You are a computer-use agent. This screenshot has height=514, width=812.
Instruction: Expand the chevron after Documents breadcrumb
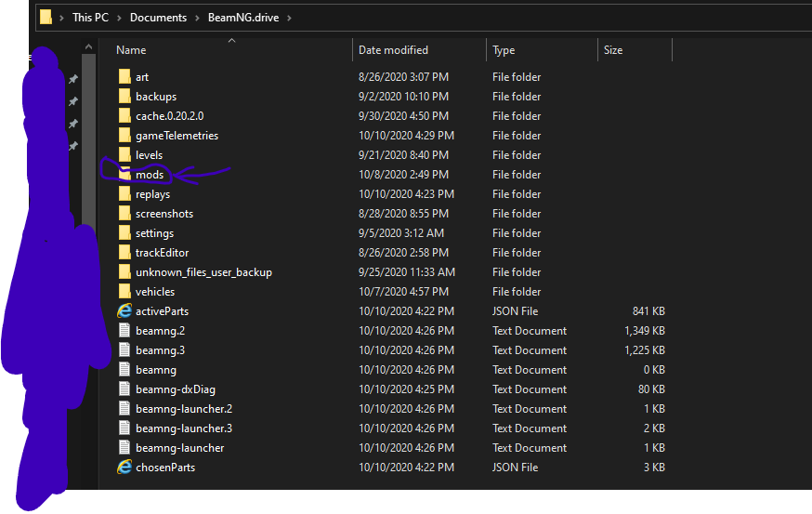tap(197, 18)
